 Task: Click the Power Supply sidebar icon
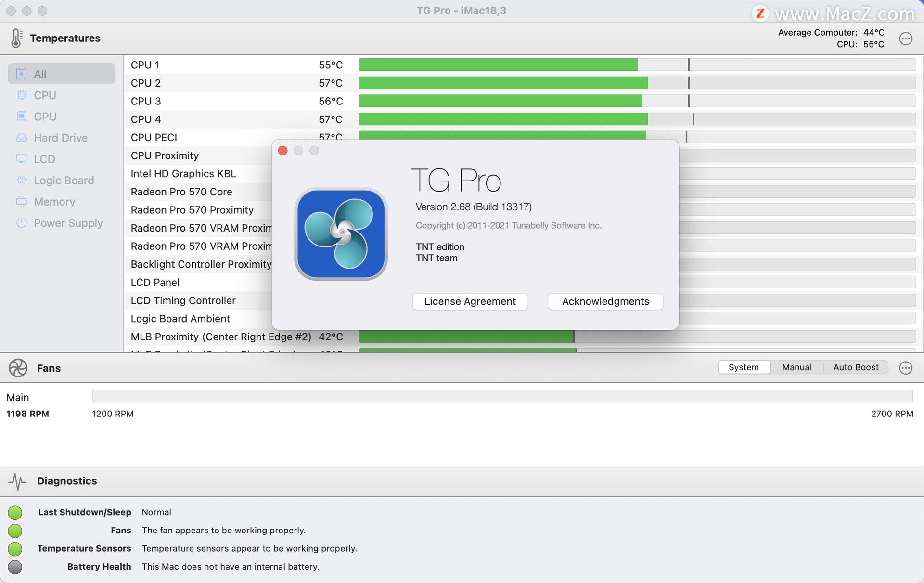22,223
